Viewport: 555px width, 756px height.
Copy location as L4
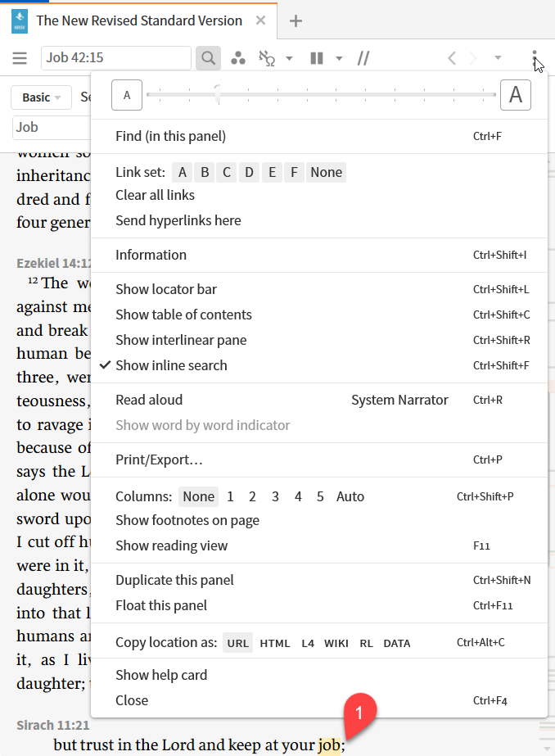point(308,643)
